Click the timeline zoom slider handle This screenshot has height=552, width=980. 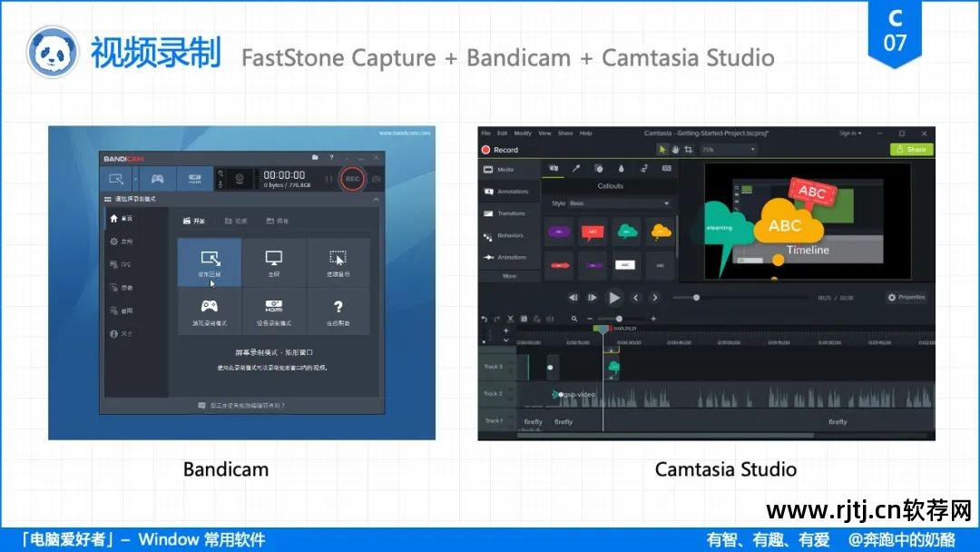(x=619, y=319)
